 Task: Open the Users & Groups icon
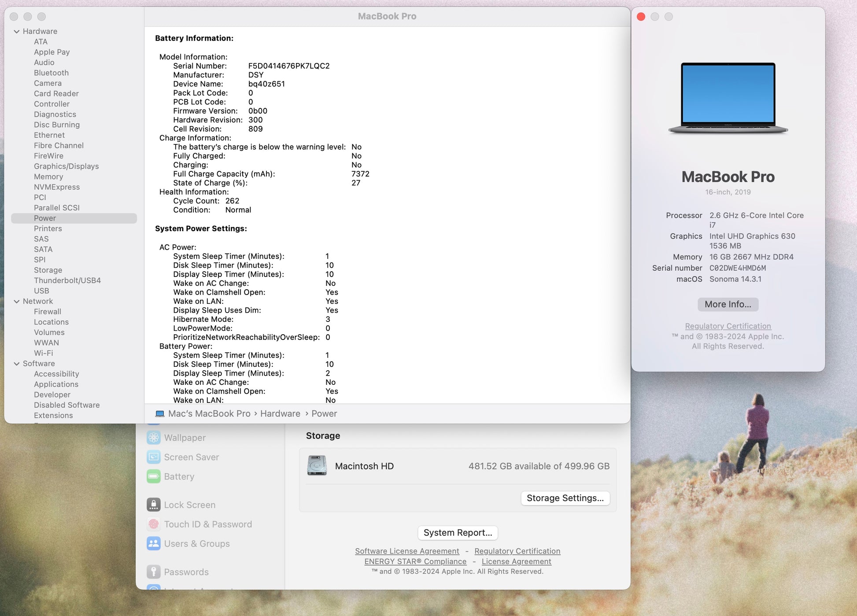click(153, 543)
